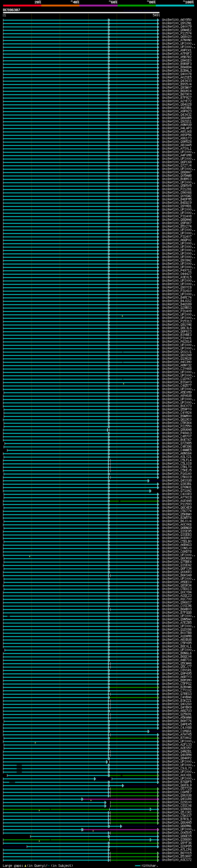The height and width of the screenshot is (868, 197).
Task: Click the UniRef100_Q6PC68 label
Action: point(177,162)
